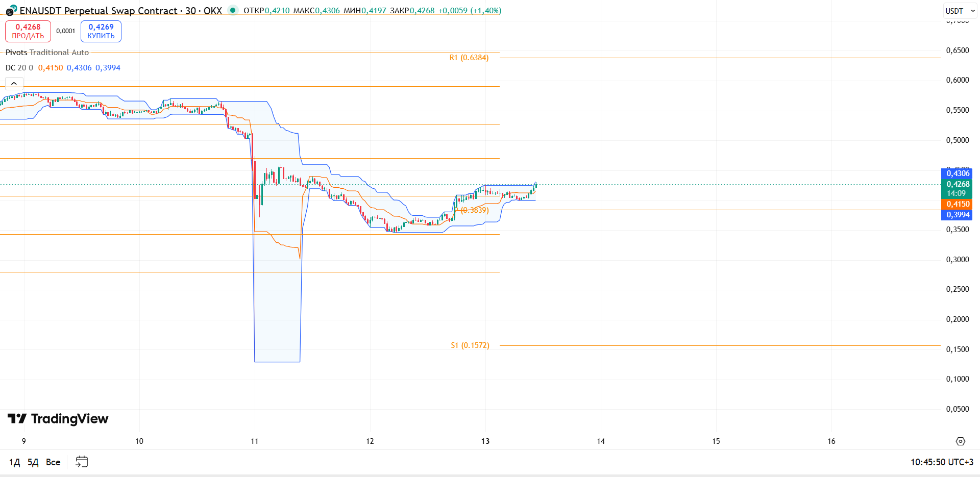Screen dimensions: 980x477
Task: Click the 10:45:50 UTC+3 timezone clock
Action: (942, 462)
